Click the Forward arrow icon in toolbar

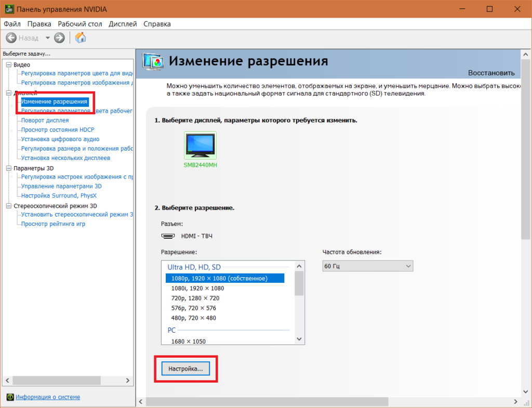pos(59,38)
